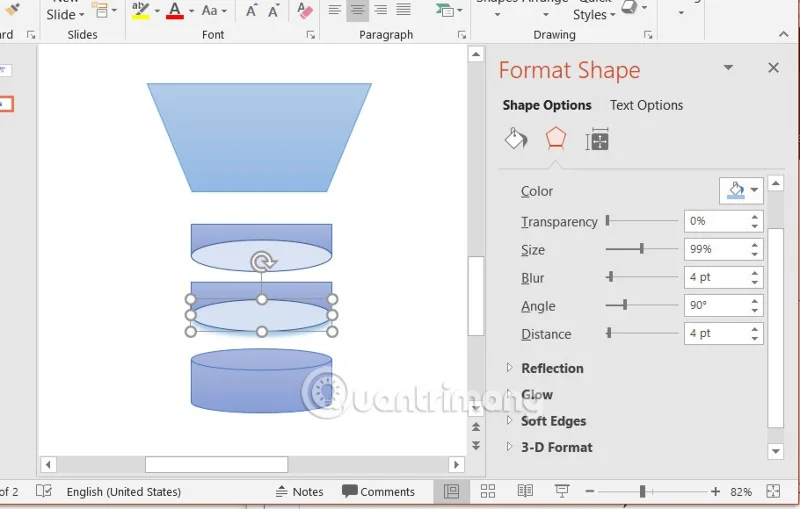
Task: Center the paragraph text
Action: (358, 9)
